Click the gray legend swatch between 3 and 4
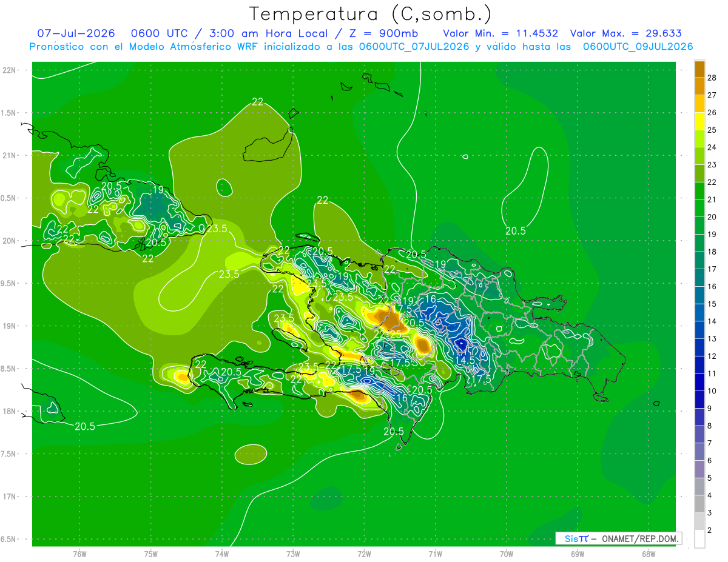This screenshot has height=562, width=728. click(699, 504)
